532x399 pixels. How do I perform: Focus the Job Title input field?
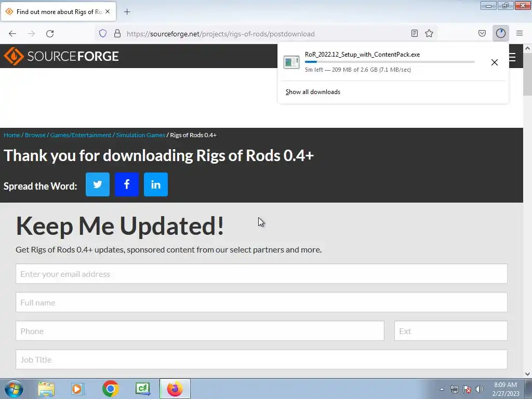click(x=261, y=360)
